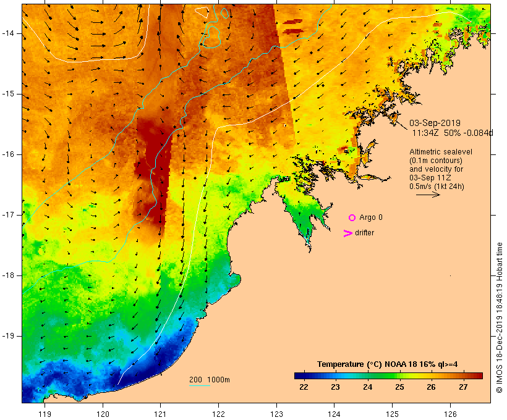Click the 22 value on the temperature scale
This screenshot has height=420, width=507.
pos(304,387)
